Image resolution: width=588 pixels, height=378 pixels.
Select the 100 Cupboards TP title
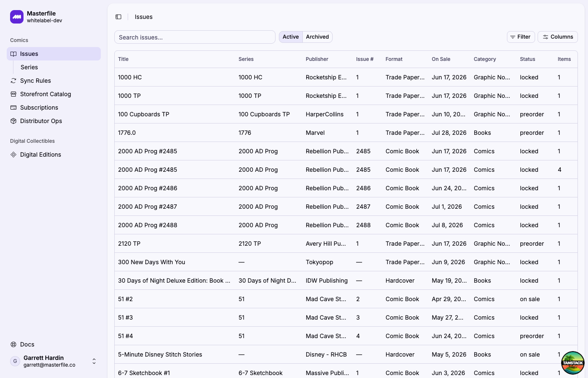tap(144, 114)
